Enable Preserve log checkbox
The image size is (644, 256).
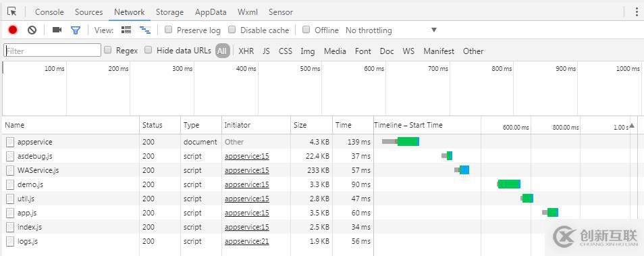(168, 30)
